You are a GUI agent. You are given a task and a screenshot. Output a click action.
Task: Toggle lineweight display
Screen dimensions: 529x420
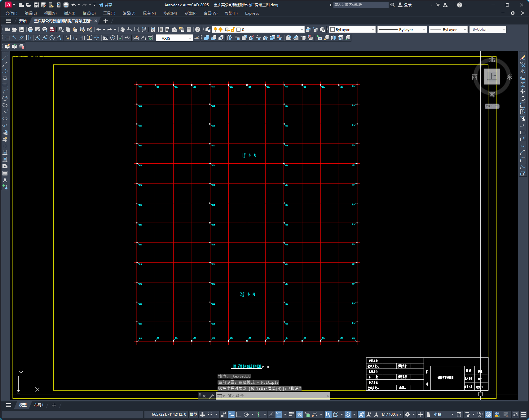tap(292, 414)
